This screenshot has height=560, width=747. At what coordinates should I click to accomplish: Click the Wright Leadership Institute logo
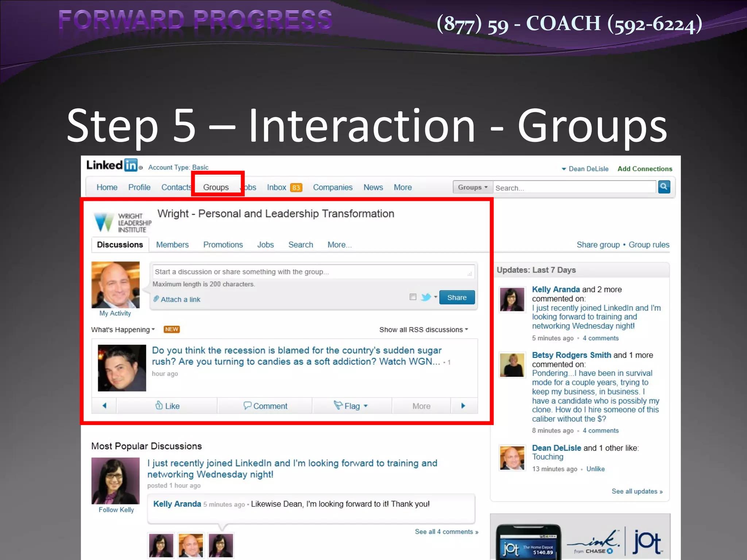[123, 222]
